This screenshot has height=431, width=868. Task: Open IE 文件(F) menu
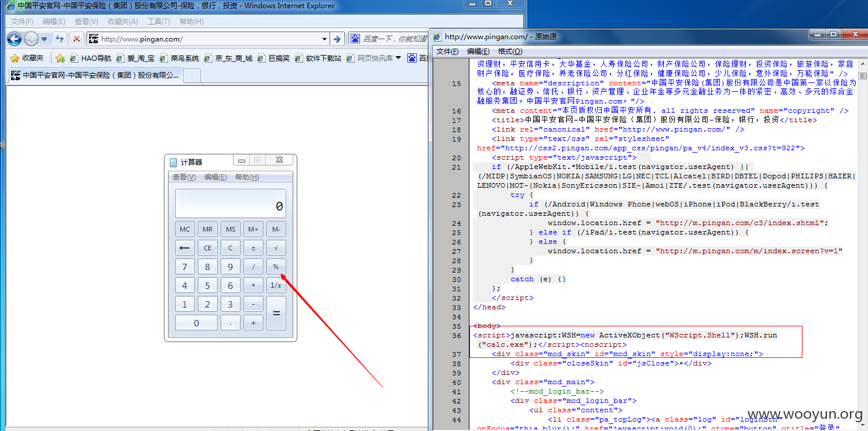coord(22,22)
